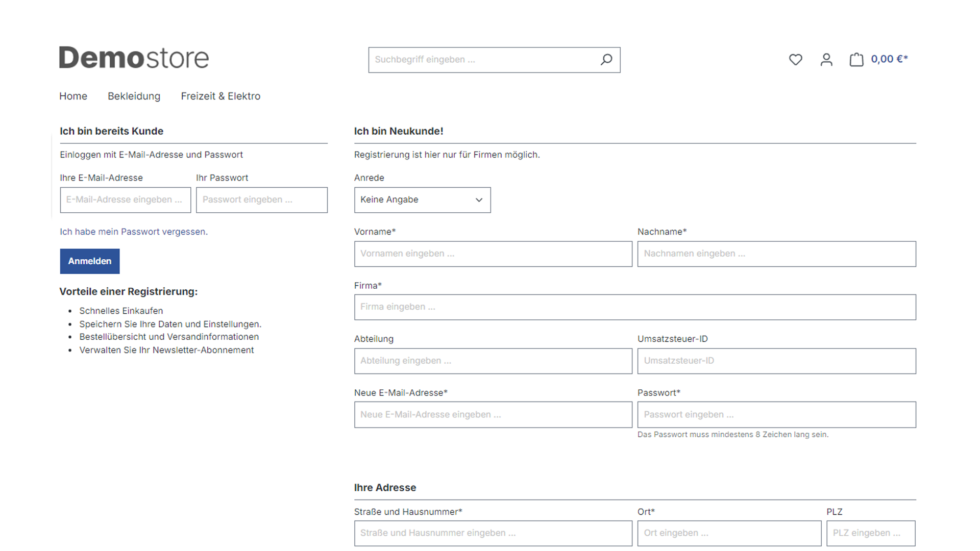Click the 'Ihre Adresse' heading
This screenshot has width=980, height=551.
coord(385,488)
